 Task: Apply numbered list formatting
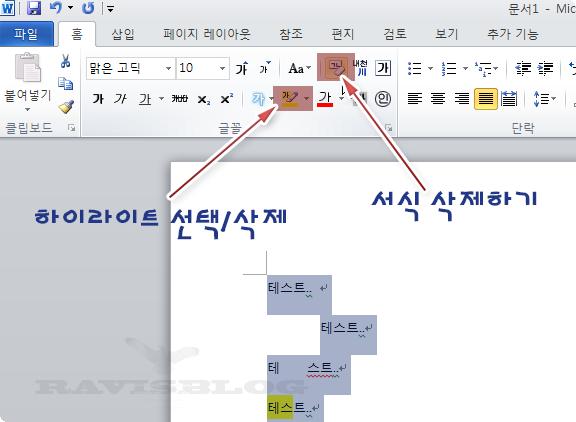pyautogui.click(x=449, y=68)
